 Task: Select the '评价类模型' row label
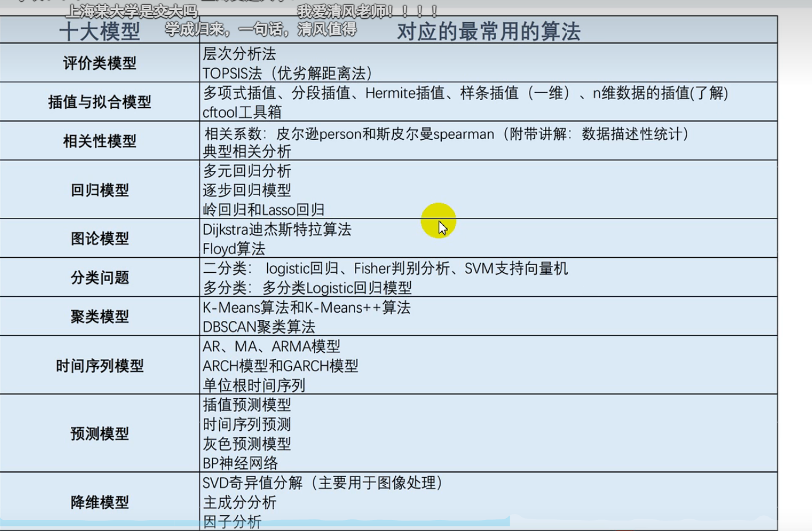(100, 63)
